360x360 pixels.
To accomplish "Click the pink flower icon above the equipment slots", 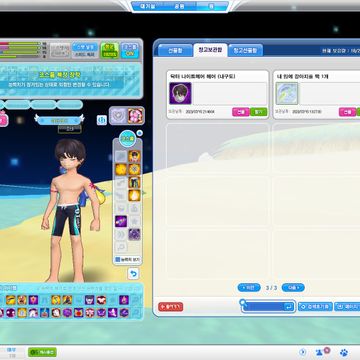I will pyautogui.click(x=135, y=116).
